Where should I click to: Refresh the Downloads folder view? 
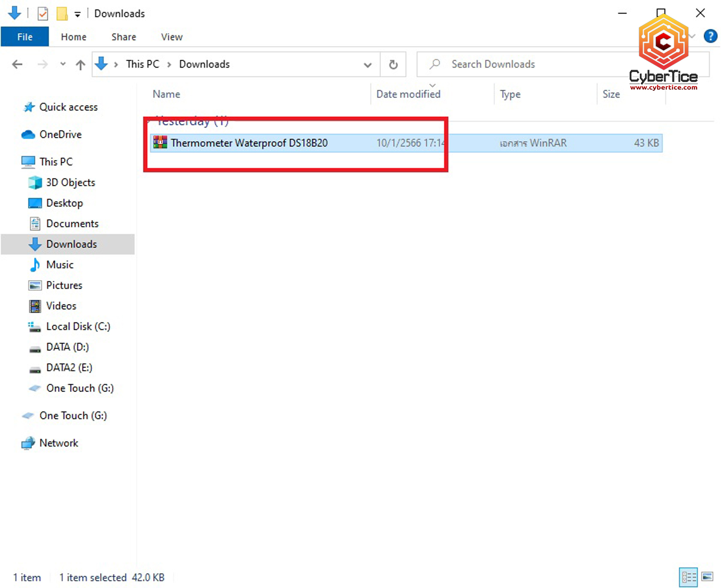click(393, 64)
